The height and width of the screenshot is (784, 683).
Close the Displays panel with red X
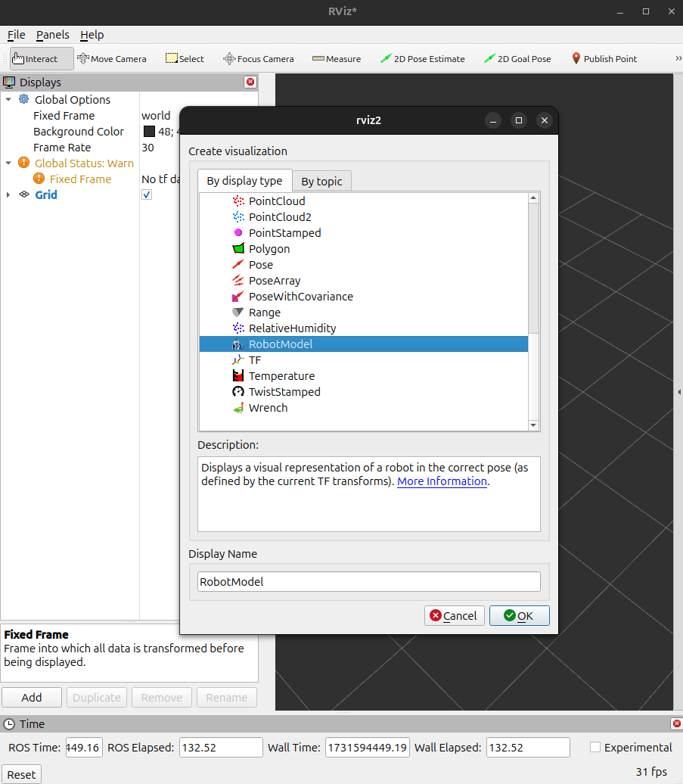(x=250, y=82)
